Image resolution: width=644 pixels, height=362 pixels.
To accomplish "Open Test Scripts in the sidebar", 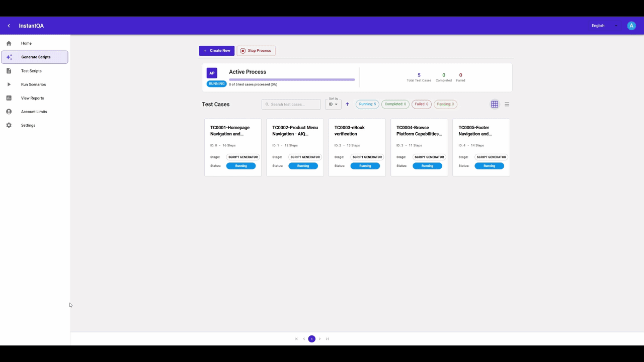I will point(31,71).
